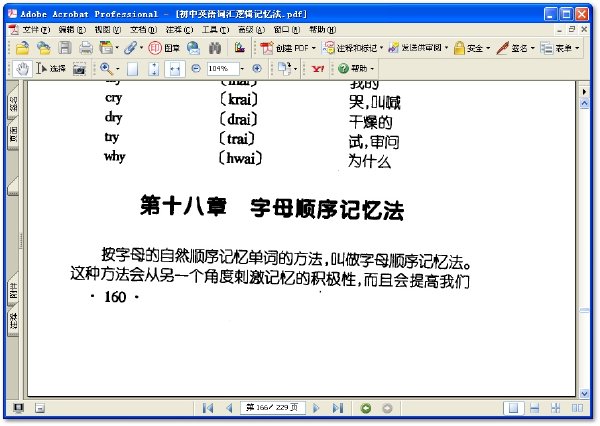The image size is (600, 426).
Task: Click the Fit Page icon
Action: pyautogui.click(x=154, y=69)
